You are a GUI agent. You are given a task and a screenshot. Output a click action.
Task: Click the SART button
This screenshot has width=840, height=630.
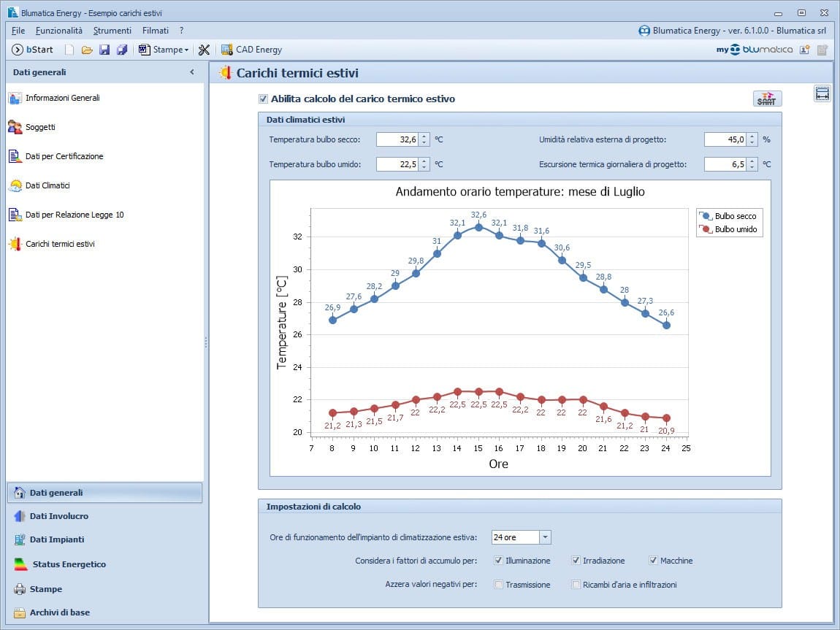(x=767, y=98)
